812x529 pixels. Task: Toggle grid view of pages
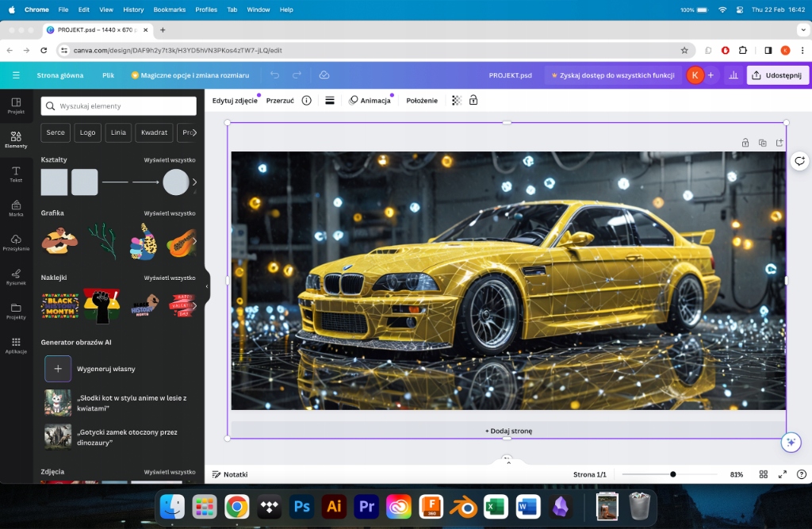[x=764, y=474]
